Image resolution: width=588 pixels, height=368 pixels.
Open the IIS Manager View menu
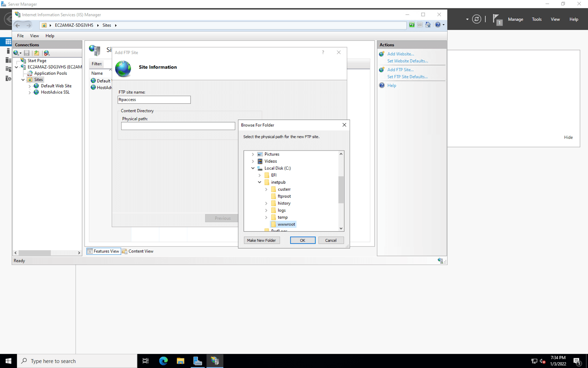(35, 36)
